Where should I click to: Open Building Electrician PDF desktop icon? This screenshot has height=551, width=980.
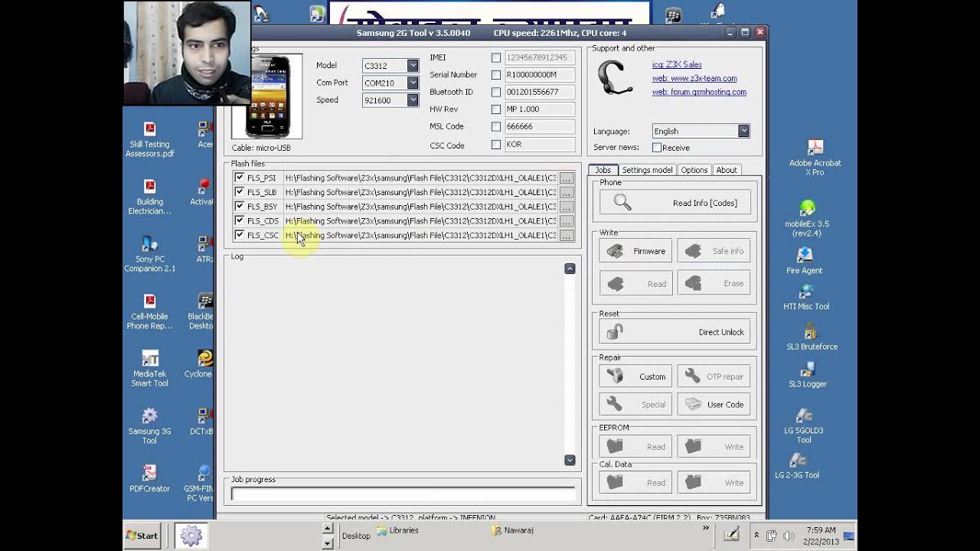(x=150, y=197)
